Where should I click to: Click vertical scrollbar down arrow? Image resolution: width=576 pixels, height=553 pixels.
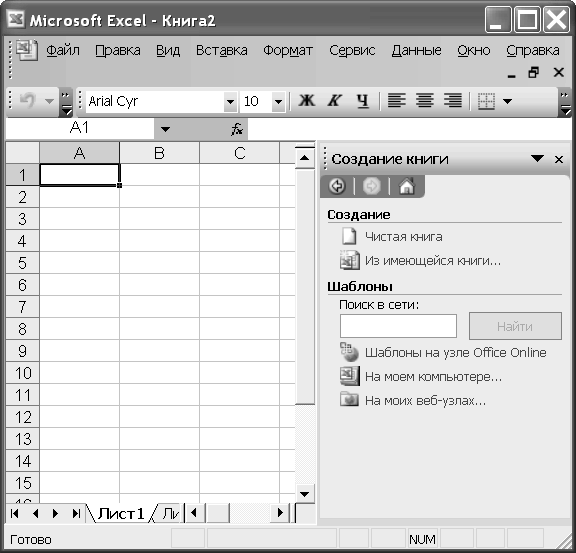point(304,494)
